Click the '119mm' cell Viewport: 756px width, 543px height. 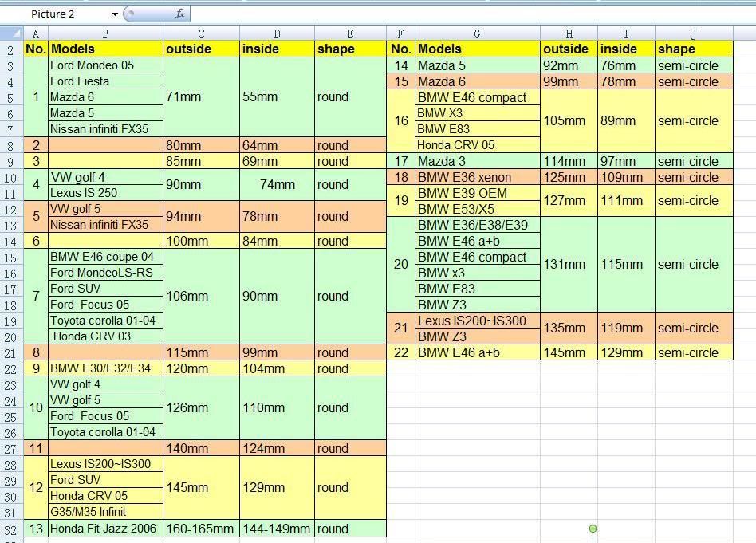click(x=626, y=328)
